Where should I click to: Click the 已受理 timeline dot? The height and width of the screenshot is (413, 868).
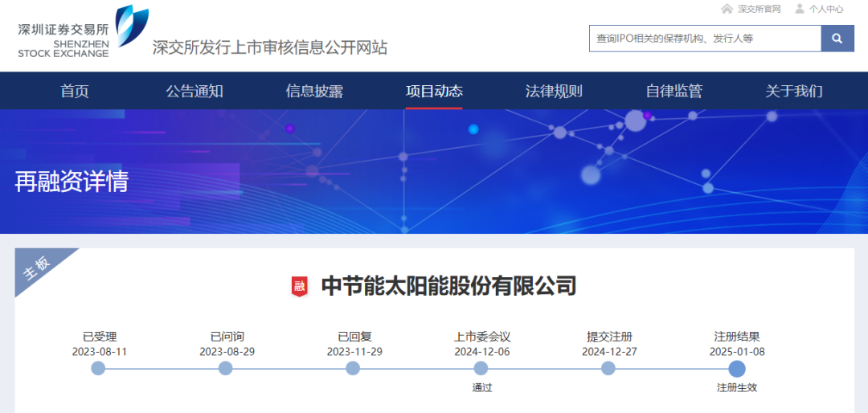[98, 368]
